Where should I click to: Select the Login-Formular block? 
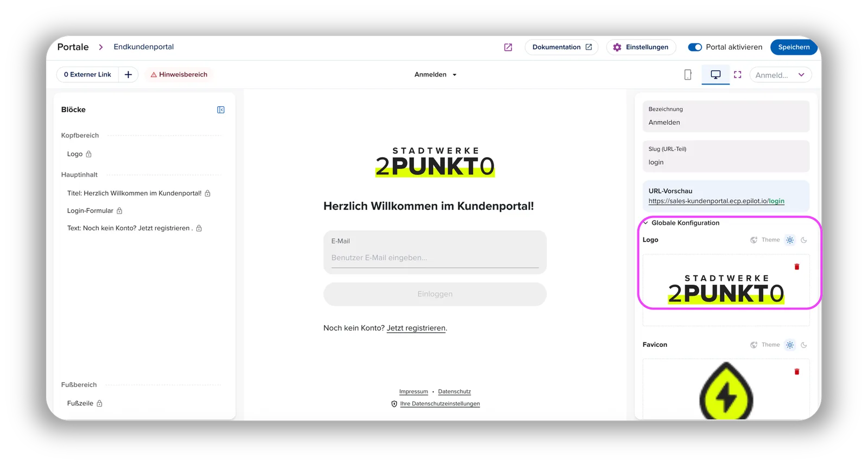point(90,211)
